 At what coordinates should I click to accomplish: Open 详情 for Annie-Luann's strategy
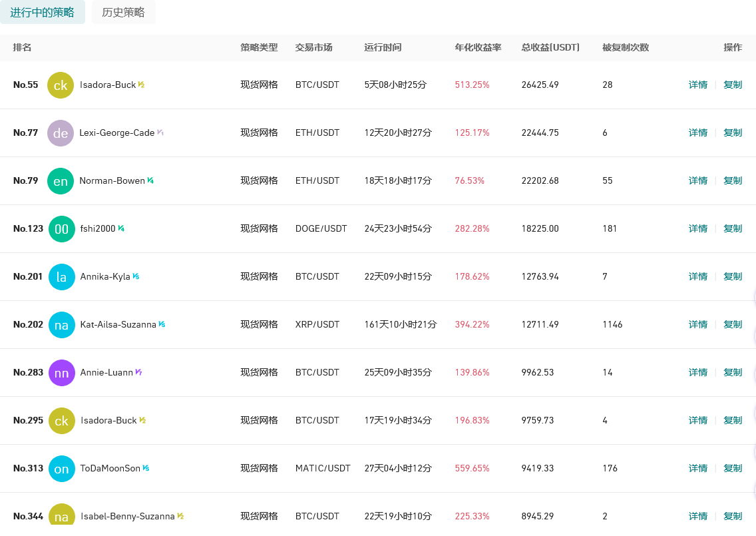697,372
